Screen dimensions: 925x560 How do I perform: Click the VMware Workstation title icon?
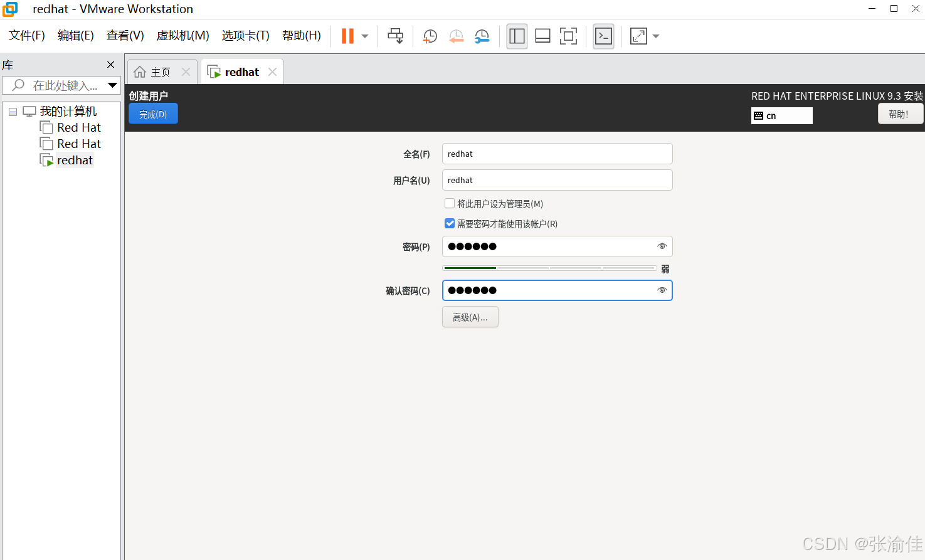[x=10, y=9]
